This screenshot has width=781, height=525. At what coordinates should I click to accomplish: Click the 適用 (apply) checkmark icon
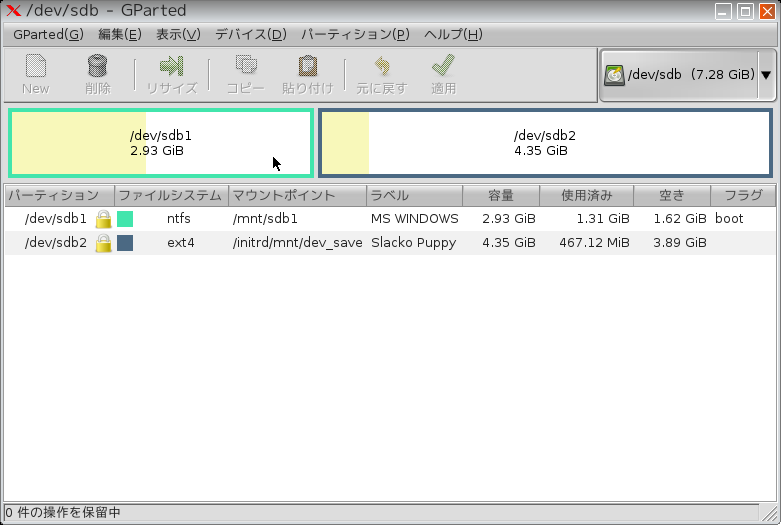click(443, 66)
